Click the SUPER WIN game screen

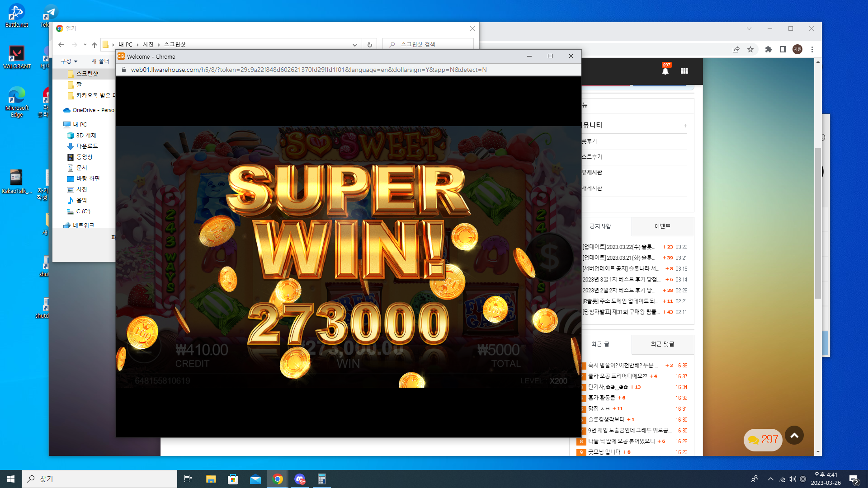click(x=348, y=257)
